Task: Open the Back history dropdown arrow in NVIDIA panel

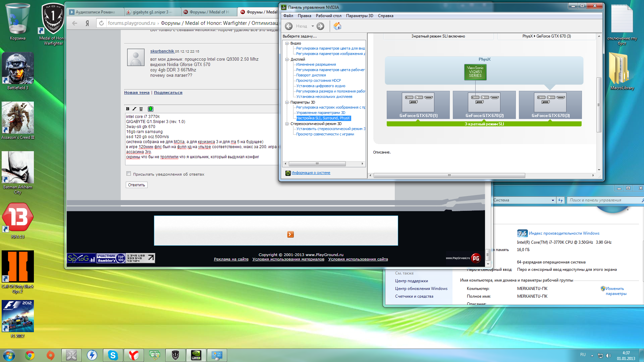Action: point(313,26)
